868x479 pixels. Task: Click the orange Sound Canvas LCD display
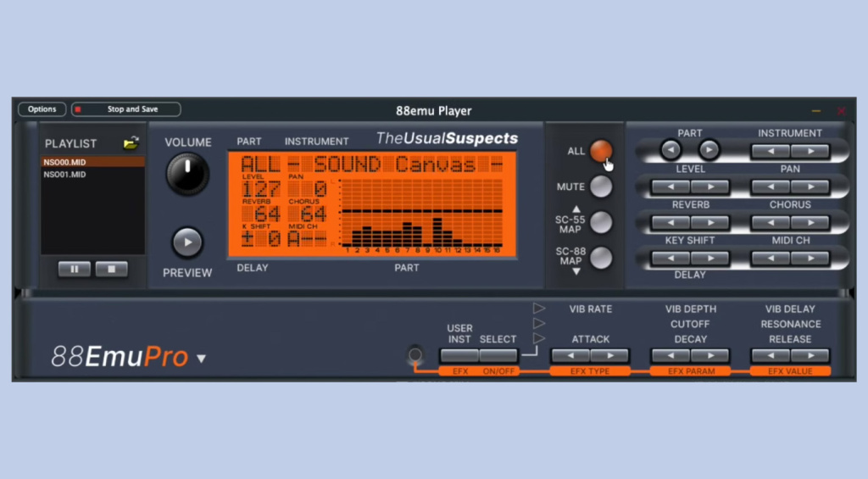point(373,204)
